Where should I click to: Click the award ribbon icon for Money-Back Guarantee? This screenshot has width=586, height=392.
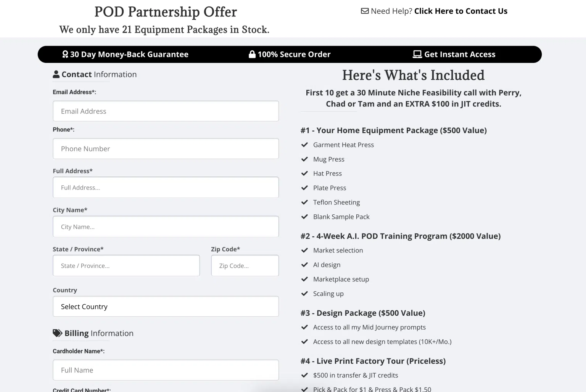coord(65,54)
